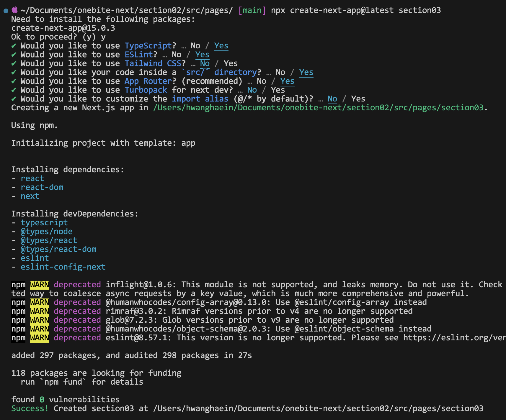Screen dimensions: 506x420
Task: Click the rimraf@3.0.2 deprecation warning
Action: click(259, 311)
